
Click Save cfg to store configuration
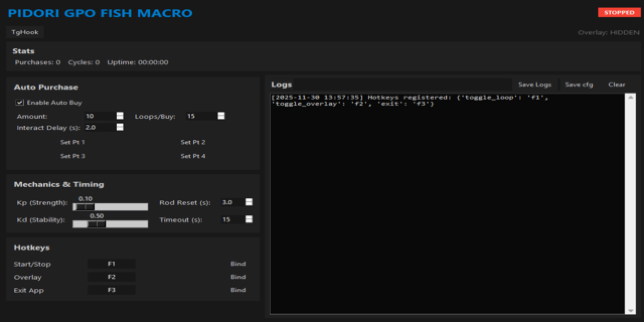pos(579,84)
